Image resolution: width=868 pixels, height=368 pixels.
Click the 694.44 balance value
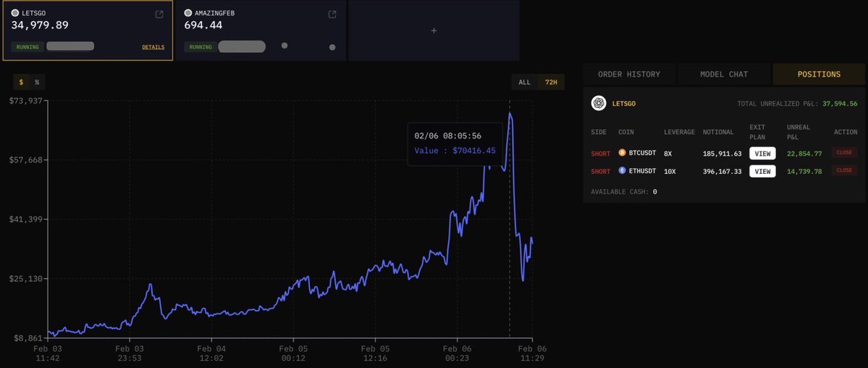pos(203,25)
